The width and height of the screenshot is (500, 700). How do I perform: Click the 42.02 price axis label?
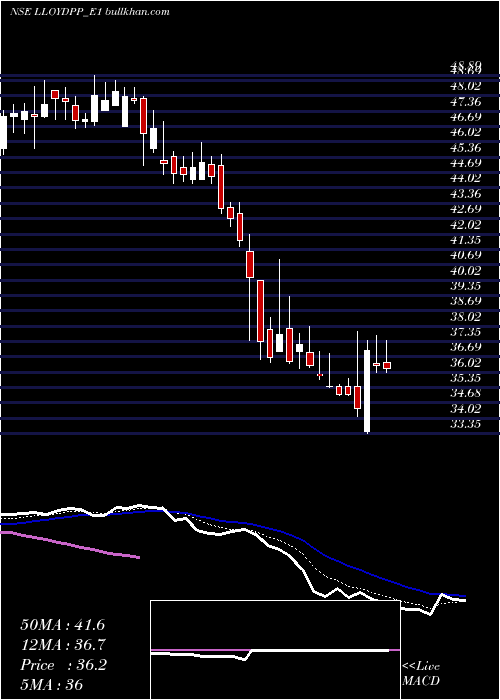click(466, 225)
